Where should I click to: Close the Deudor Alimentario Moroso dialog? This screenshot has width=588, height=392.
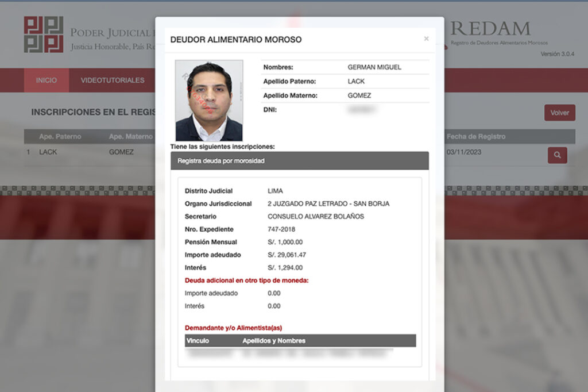[426, 39]
